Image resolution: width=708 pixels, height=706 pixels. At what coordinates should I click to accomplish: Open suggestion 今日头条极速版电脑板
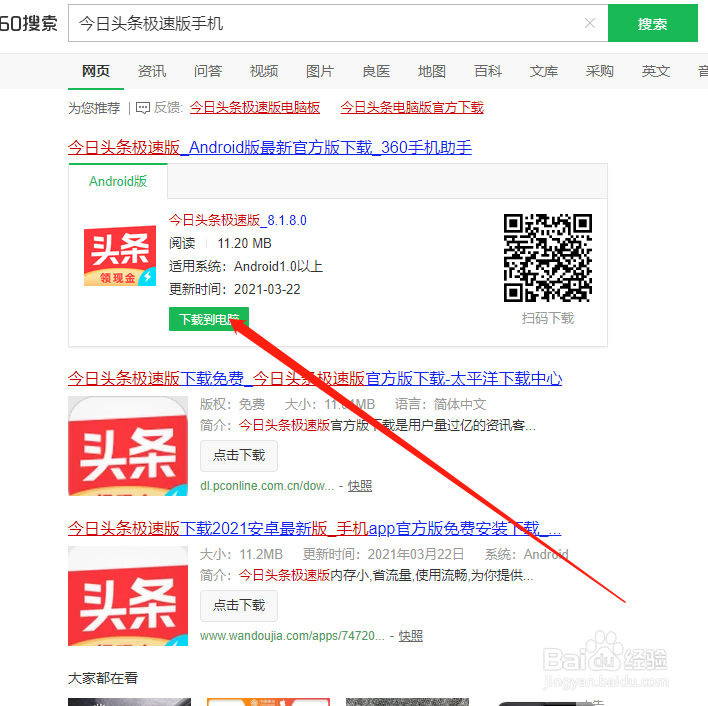point(255,107)
